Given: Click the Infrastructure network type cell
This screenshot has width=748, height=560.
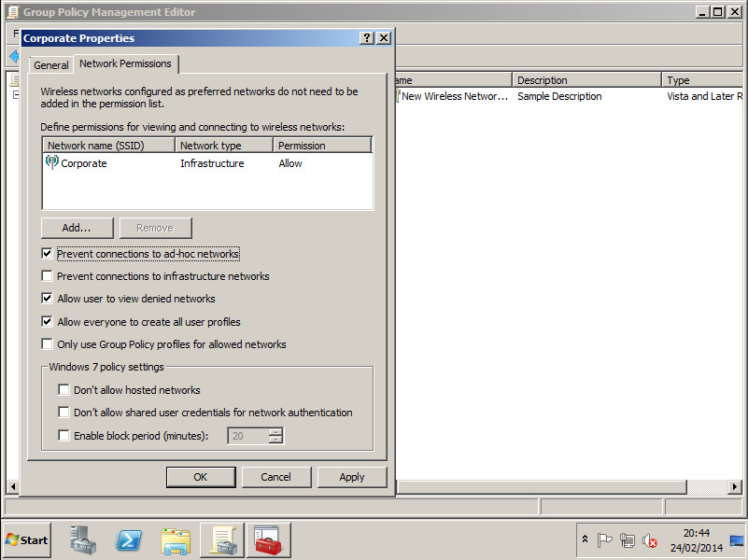Looking at the screenshot, I should point(212,163).
